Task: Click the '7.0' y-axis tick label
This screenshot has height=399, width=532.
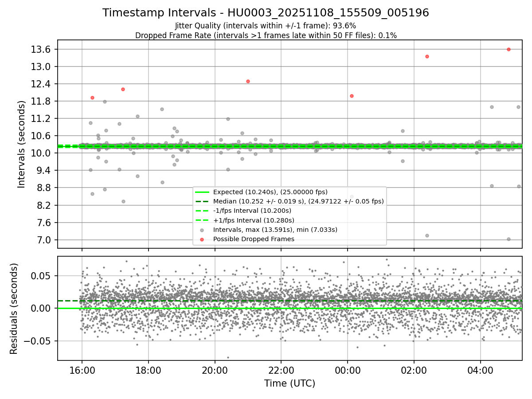Action: coord(43,240)
